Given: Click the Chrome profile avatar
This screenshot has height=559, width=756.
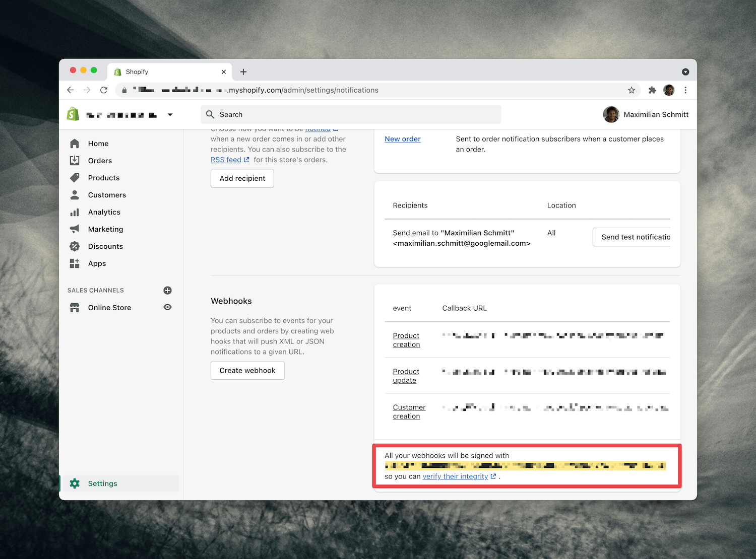Looking at the screenshot, I should click(669, 90).
